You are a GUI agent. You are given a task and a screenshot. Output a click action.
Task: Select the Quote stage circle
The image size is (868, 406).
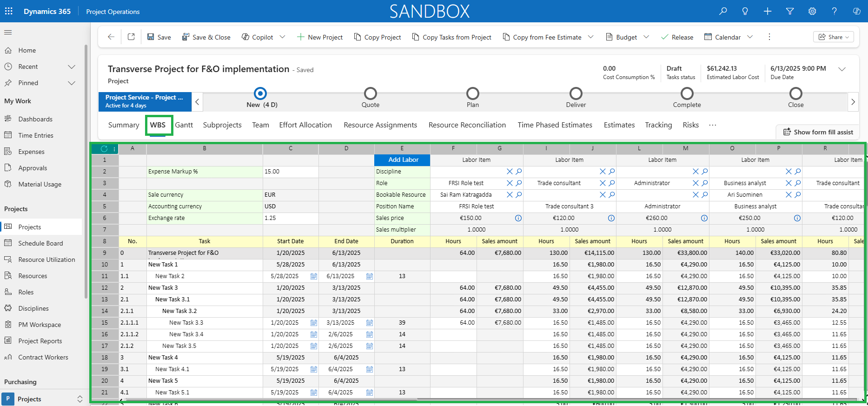[x=371, y=93]
